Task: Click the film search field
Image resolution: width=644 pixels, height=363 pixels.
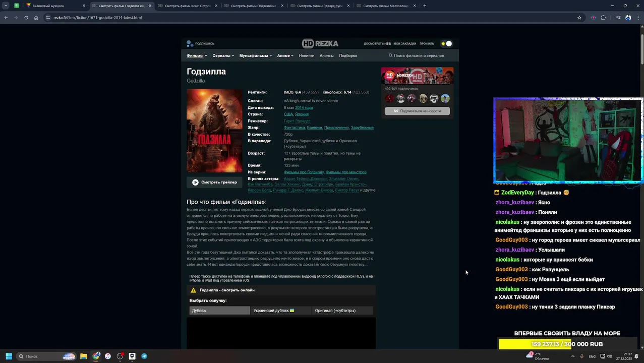Action: pos(419,55)
